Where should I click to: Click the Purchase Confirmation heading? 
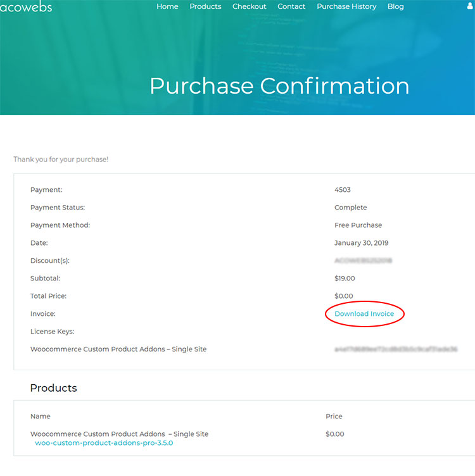[279, 86]
